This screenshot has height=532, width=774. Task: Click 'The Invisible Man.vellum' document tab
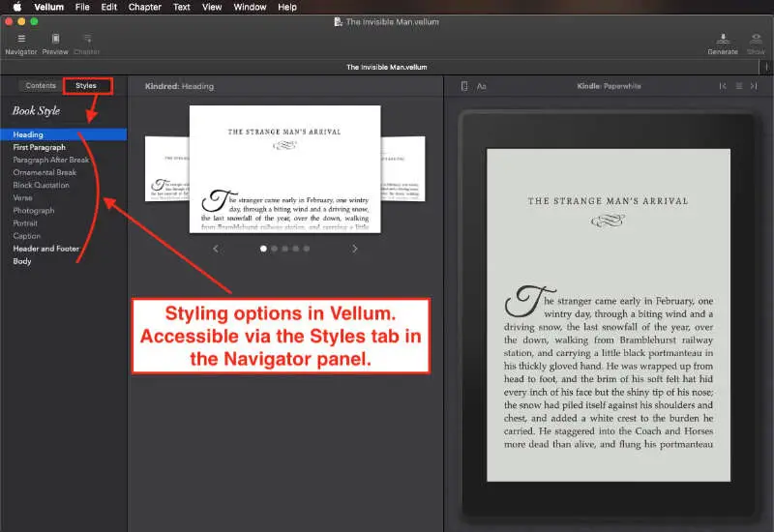386,67
